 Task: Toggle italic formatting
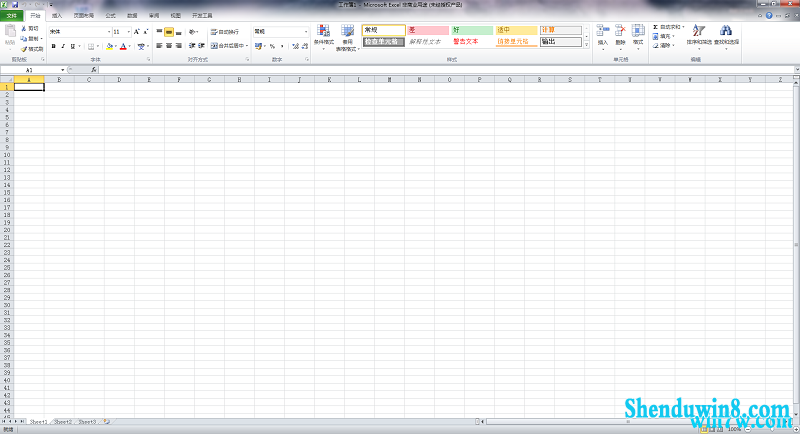pos(63,46)
